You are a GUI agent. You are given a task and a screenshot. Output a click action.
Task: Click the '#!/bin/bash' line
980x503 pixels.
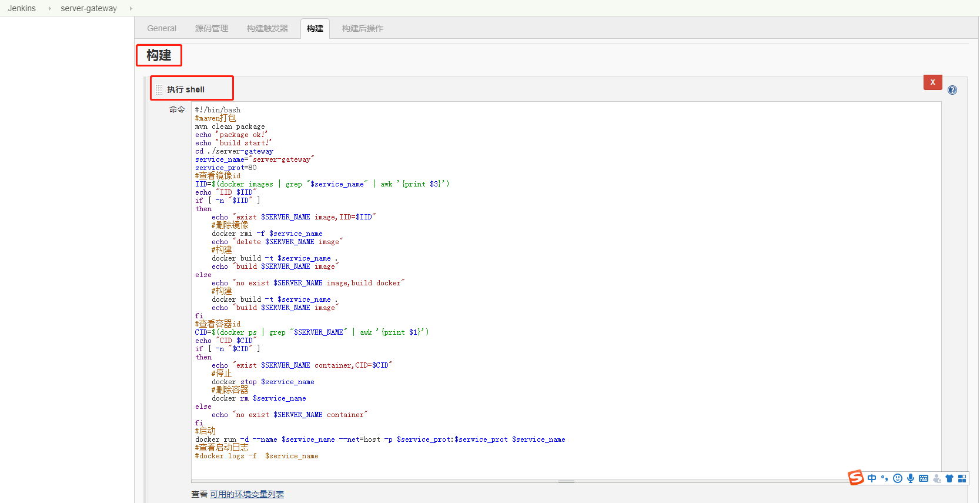pyautogui.click(x=218, y=110)
